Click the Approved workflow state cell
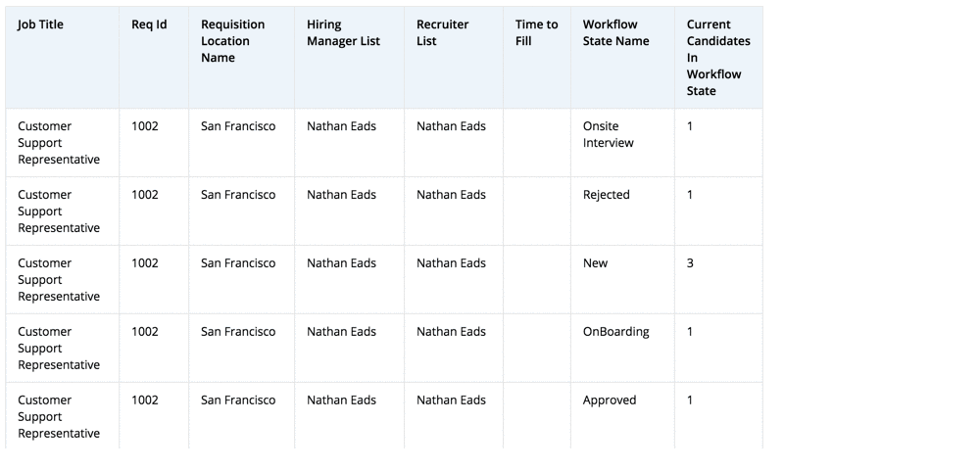This screenshot has width=980, height=471. 609,400
